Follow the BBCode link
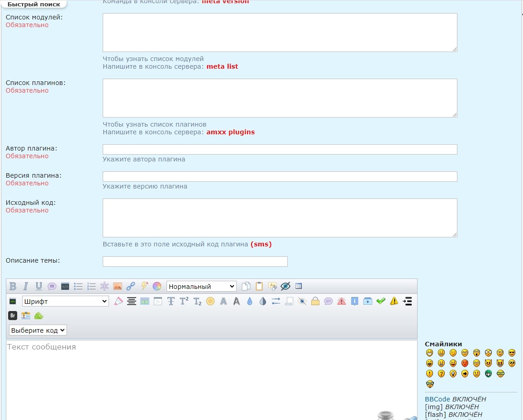This screenshot has height=420, width=523. click(437, 399)
